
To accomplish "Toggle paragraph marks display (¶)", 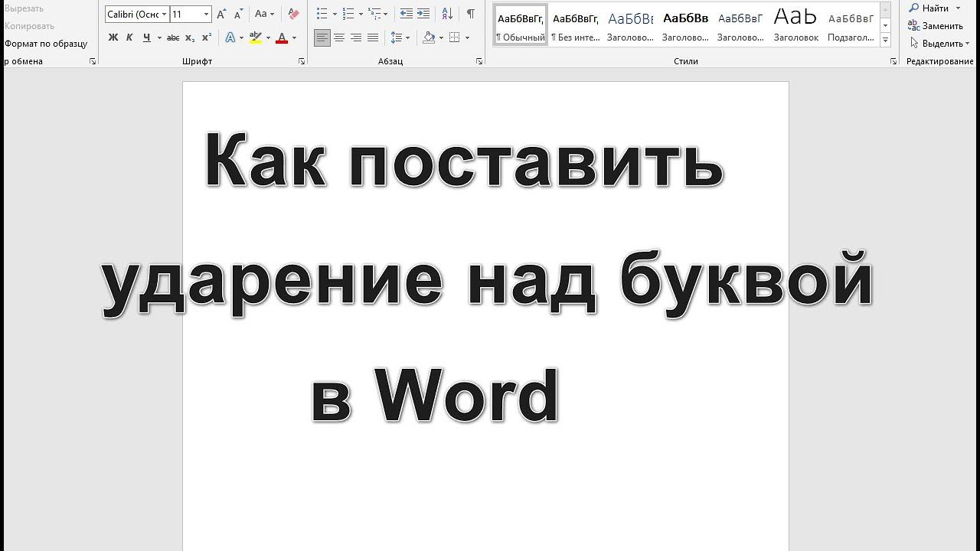I will point(470,14).
